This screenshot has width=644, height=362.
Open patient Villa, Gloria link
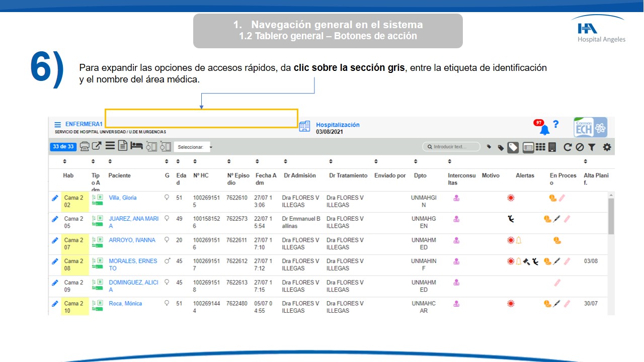[x=123, y=198]
